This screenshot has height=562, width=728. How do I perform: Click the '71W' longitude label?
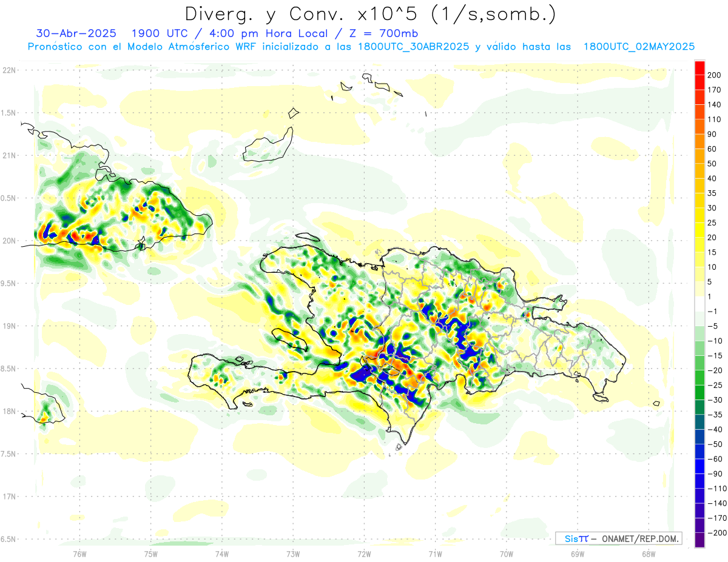click(435, 554)
